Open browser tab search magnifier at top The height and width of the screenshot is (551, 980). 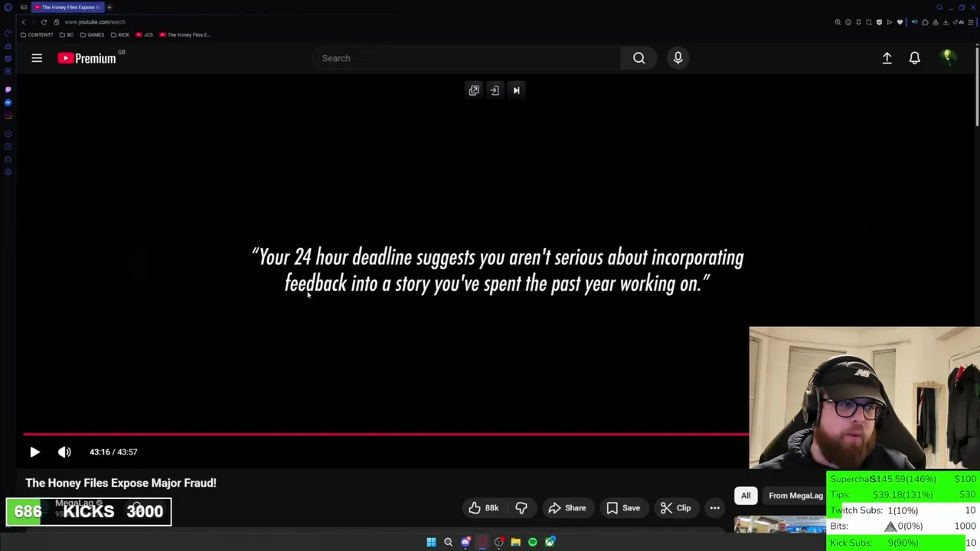(939, 7)
